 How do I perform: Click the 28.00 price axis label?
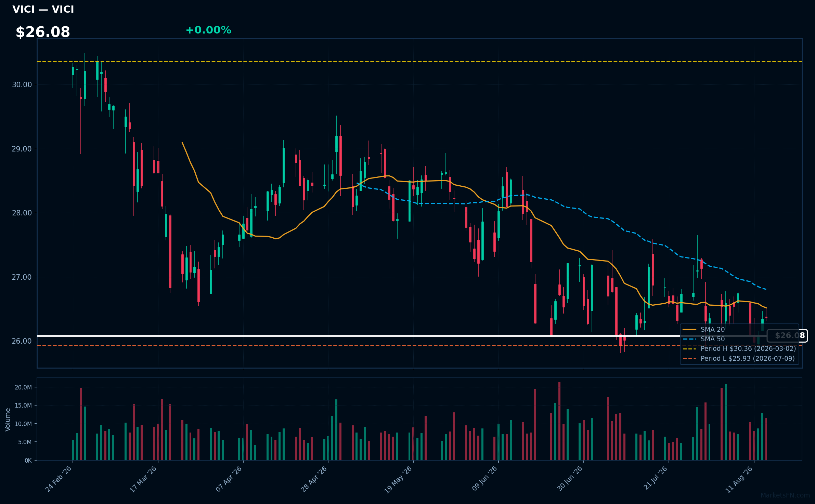pyautogui.click(x=22, y=213)
